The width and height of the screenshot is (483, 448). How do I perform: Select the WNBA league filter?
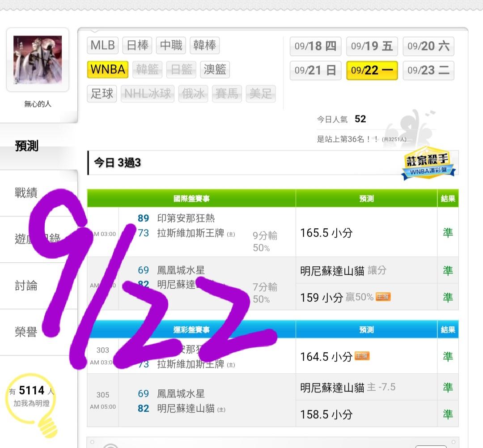coord(108,69)
